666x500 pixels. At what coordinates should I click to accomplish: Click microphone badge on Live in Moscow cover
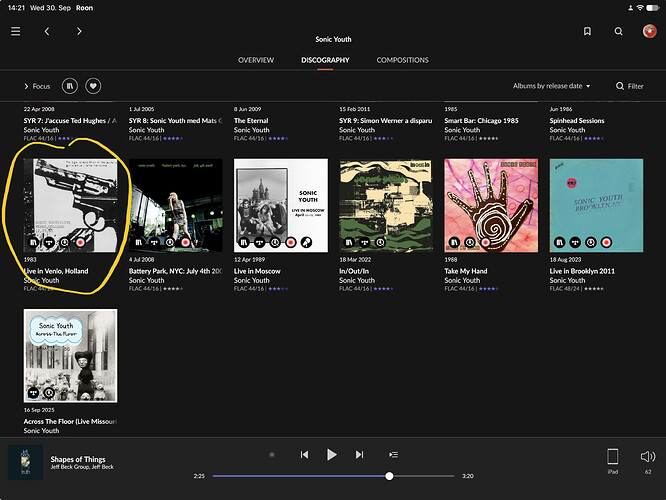(x=306, y=243)
